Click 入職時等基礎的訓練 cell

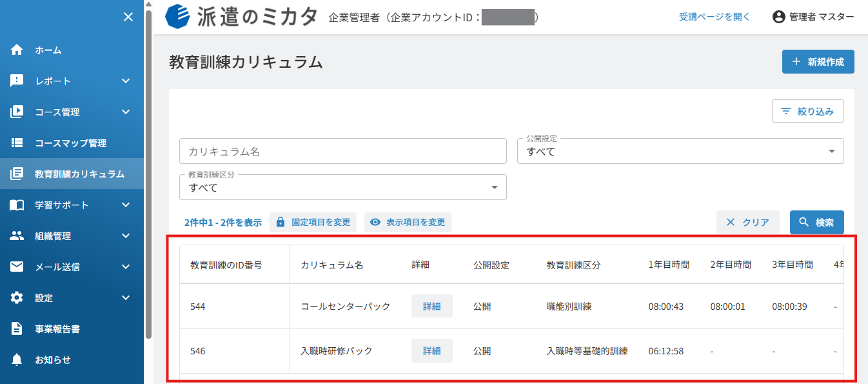[x=587, y=351]
